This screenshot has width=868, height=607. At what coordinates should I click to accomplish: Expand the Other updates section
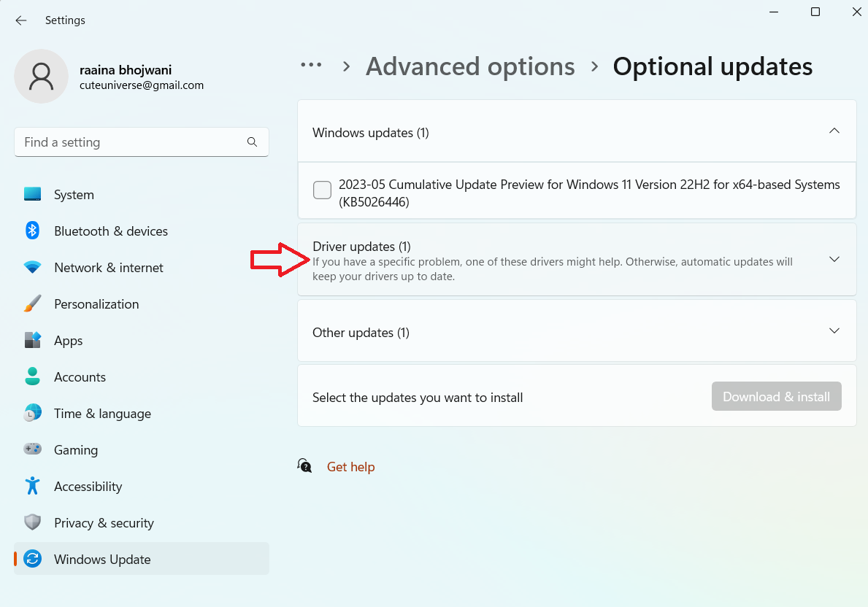coord(834,331)
